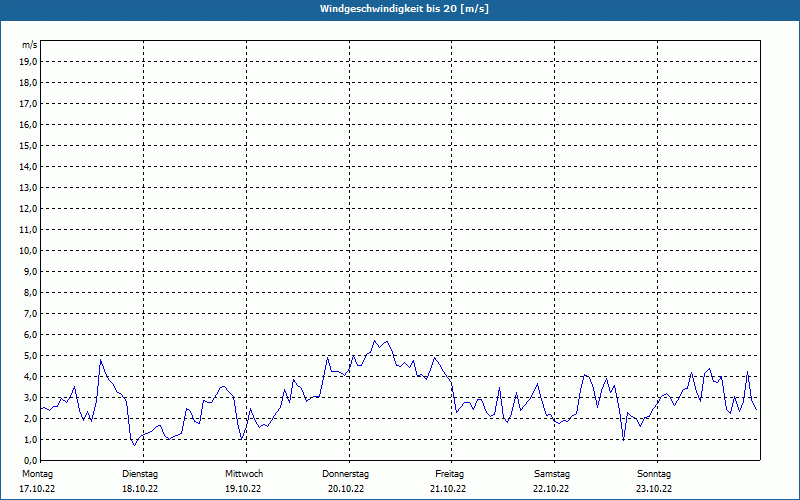Click the 9,0 y-axis label
This screenshot has width=800, height=500.
30,271
